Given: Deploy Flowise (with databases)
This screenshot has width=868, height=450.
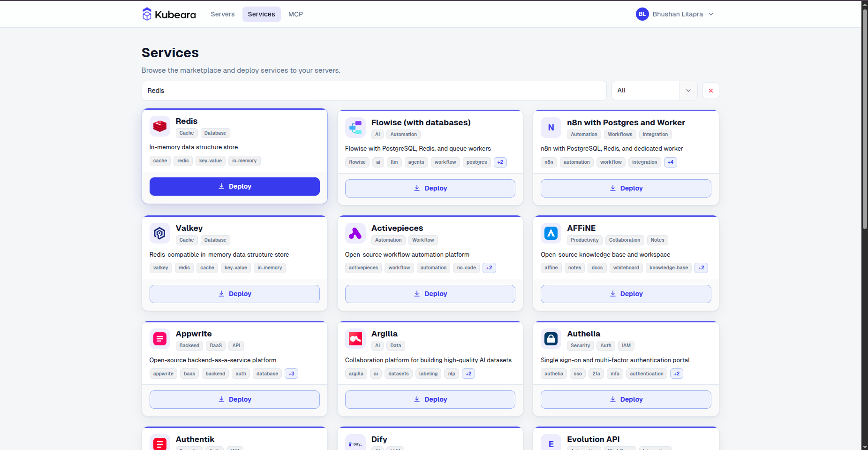Looking at the screenshot, I should [430, 188].
